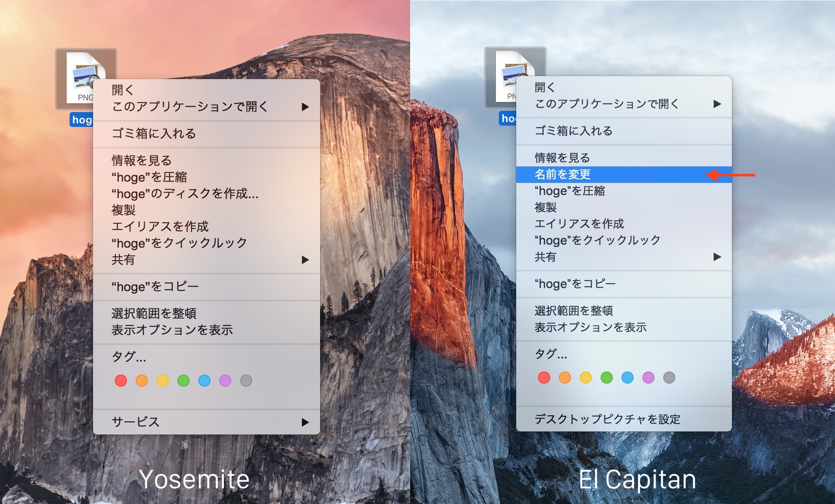Apply gray tag in Yosemite context menu
The width and height of the screenshot is (835, 504).
246,381
